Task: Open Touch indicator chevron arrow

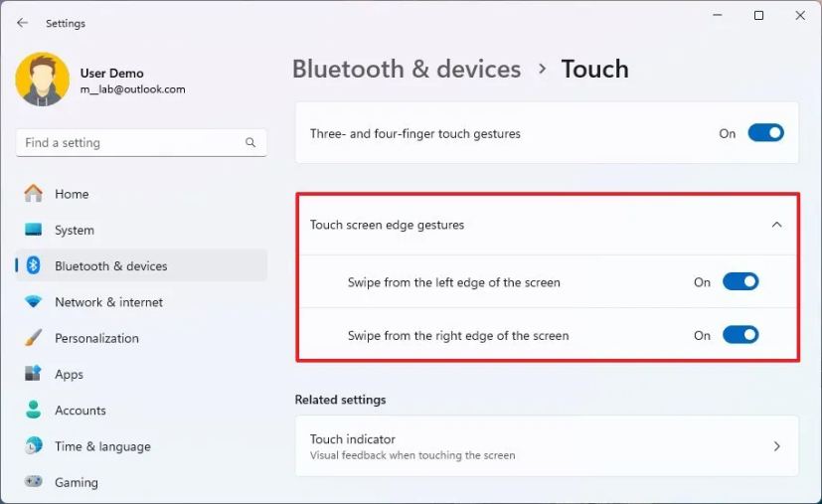Action: tap(777, 446)
